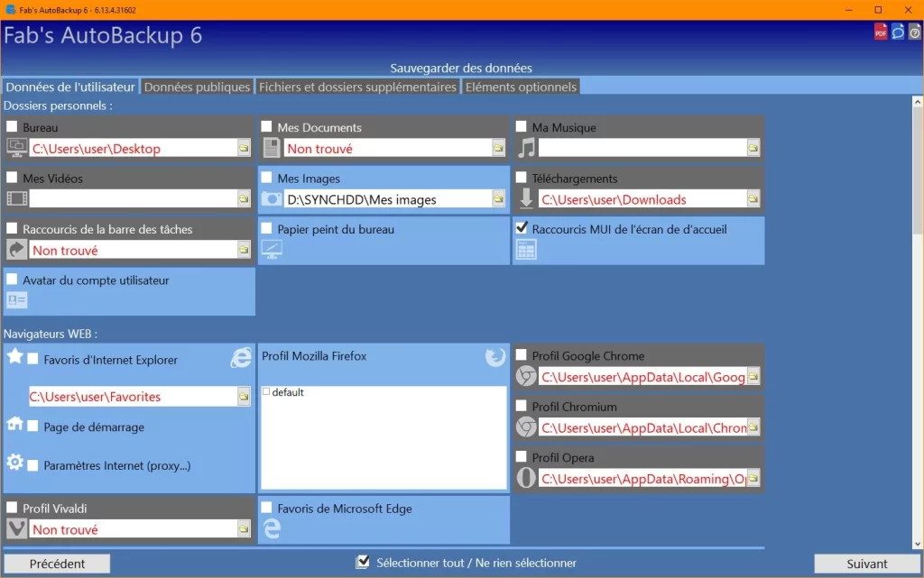Click the shortcut arrow icon beside the barre des tâches path
This screenshot has height=578, width=924.
(16, 250)
